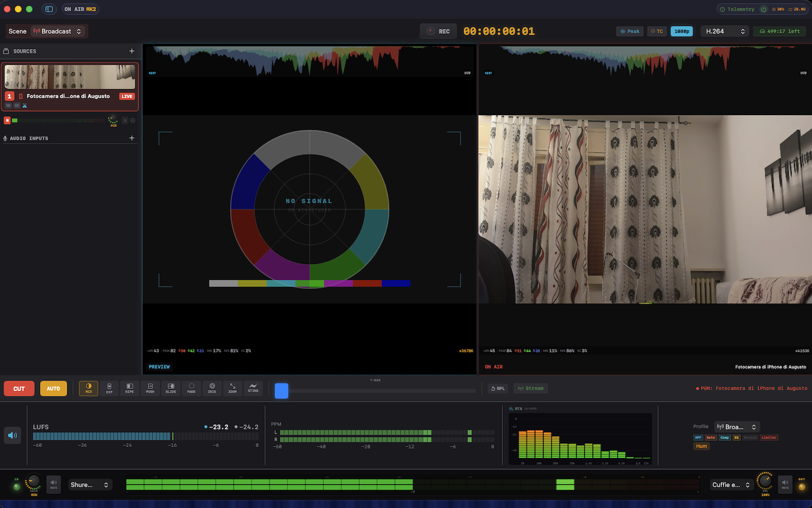Select the WIPE transition icon
The image size is (812, 508).
(x=129, y=388)
